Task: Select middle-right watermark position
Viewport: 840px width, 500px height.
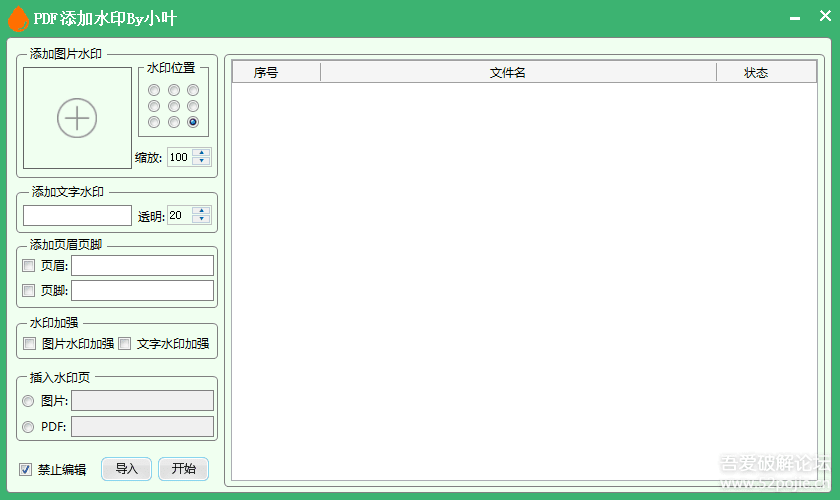Action: (x=193, y=106)
